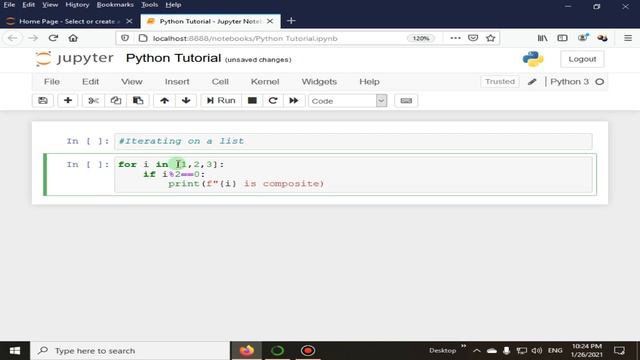Open the Jupyter Help menu
640x360 pixels.
pos(369,82)
